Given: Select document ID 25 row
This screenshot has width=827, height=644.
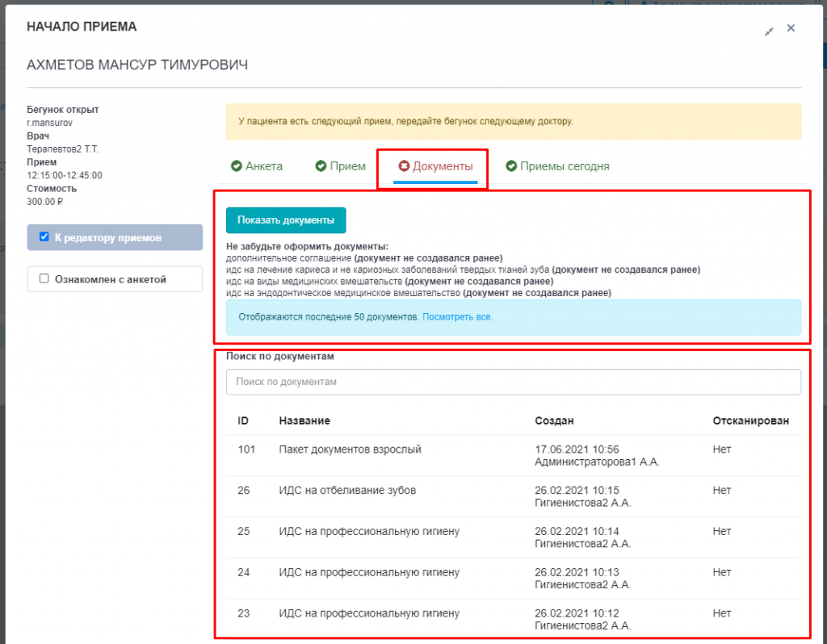Looking at the screenshot, I should tap(513, 537).
